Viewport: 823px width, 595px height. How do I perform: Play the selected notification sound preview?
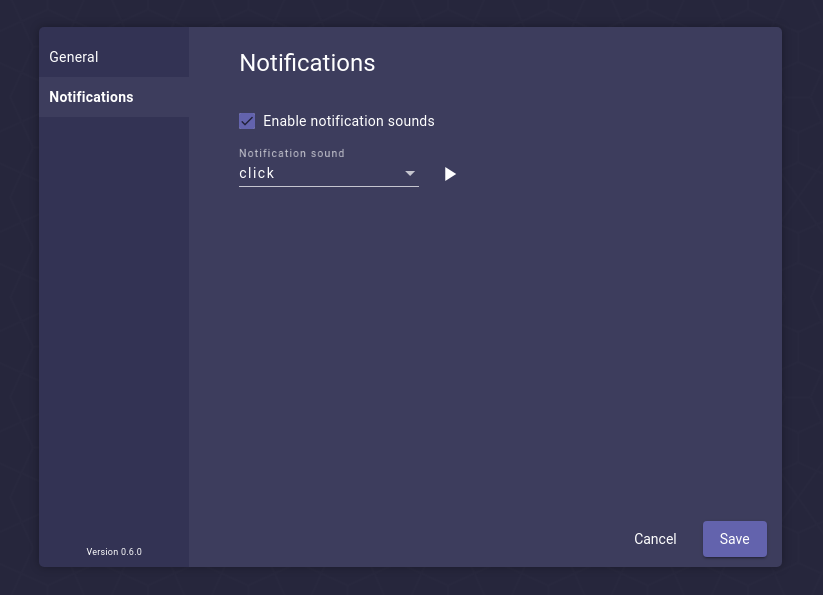click(450, 174)
